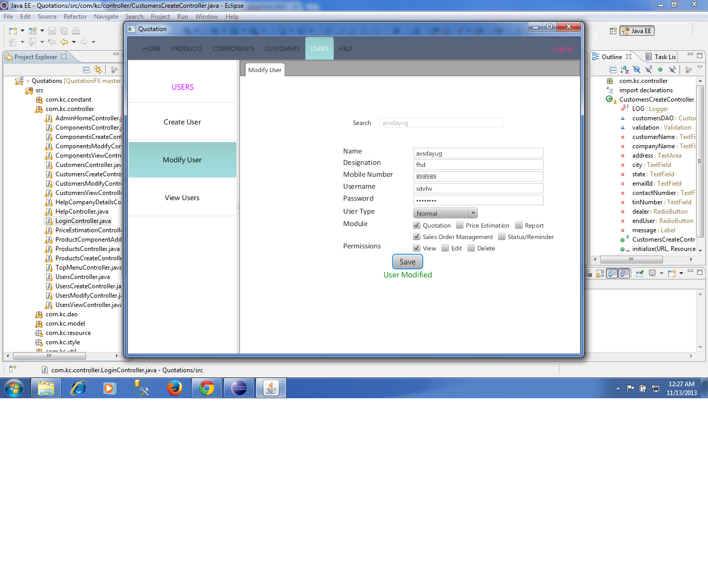Launch Internet Explorer from taskbar

tap(78, 388)
